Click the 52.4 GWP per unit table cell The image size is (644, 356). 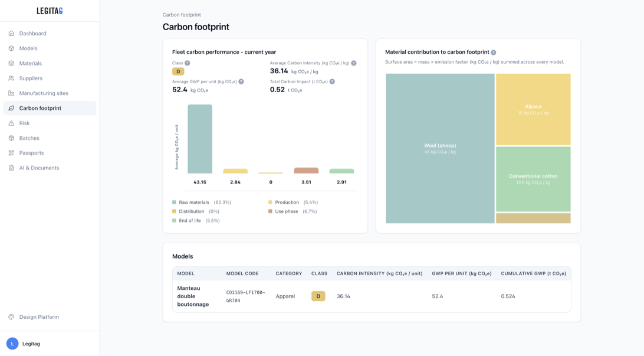[438, 296]
